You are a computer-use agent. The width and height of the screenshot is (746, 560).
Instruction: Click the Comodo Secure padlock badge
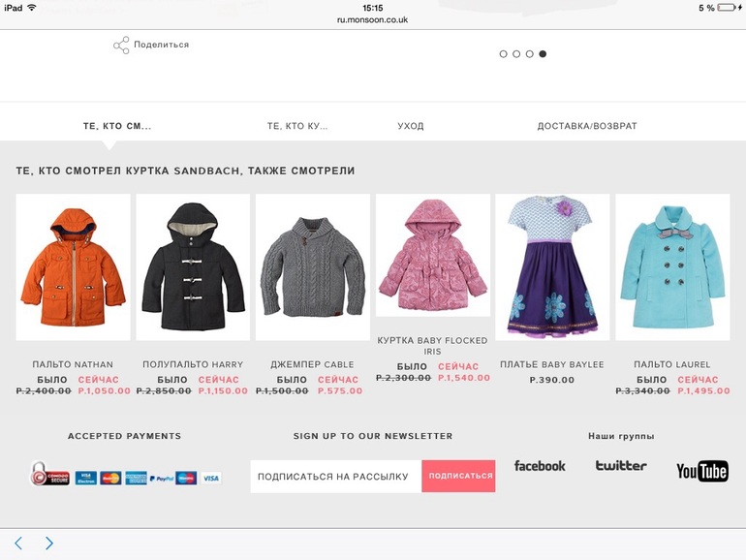tap(50, 474)
